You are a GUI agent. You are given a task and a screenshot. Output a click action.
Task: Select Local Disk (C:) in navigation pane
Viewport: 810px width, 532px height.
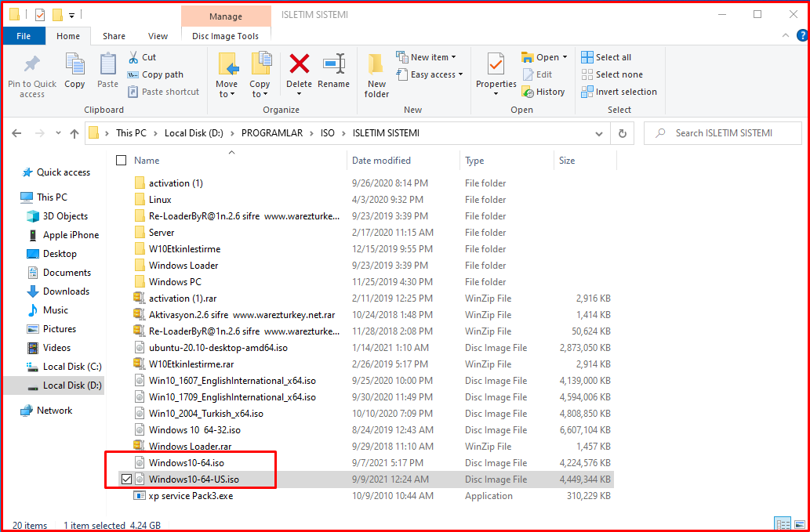click(64, 367)
